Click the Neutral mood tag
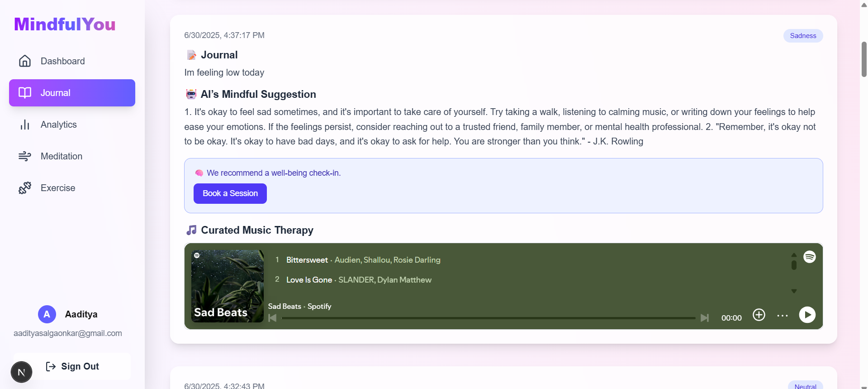The height and width of the screenshot is (389, 868). coord(805,386)
